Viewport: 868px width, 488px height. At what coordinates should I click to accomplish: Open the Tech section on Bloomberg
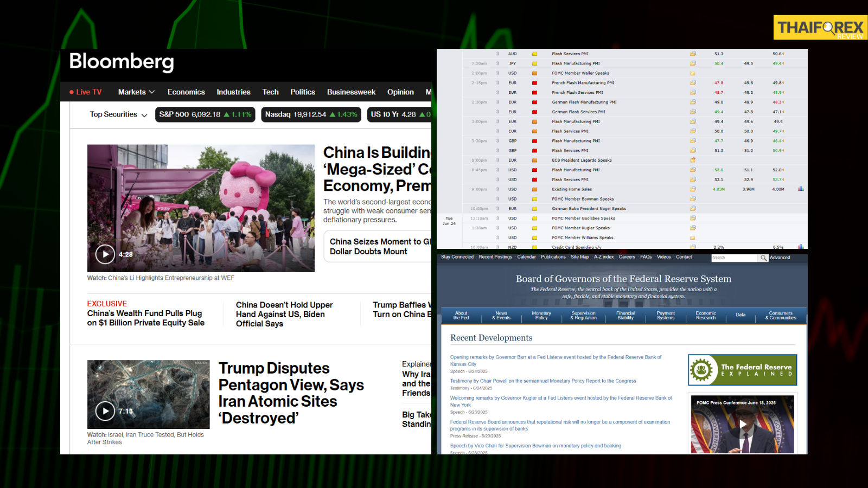270,92
